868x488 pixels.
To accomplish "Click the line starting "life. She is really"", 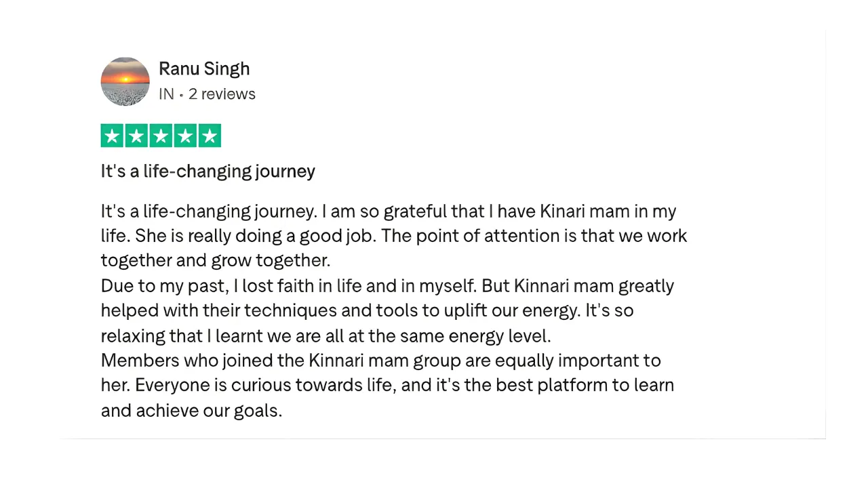I will pos(393,236).
